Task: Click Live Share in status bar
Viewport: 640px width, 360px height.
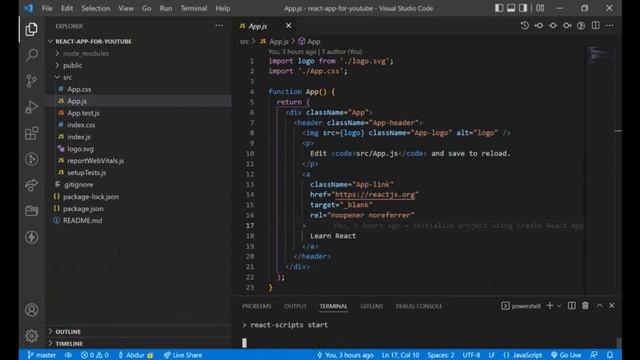Action: point(183,355)
